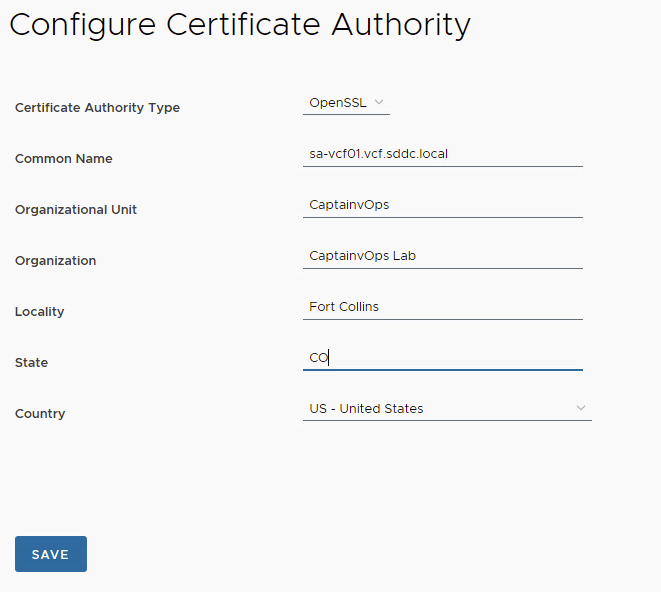Click into the 'CaptainvOps' Organizational Unit field
Image resolution: width=661 pixels, height=592 pixels.
[442, 204]
